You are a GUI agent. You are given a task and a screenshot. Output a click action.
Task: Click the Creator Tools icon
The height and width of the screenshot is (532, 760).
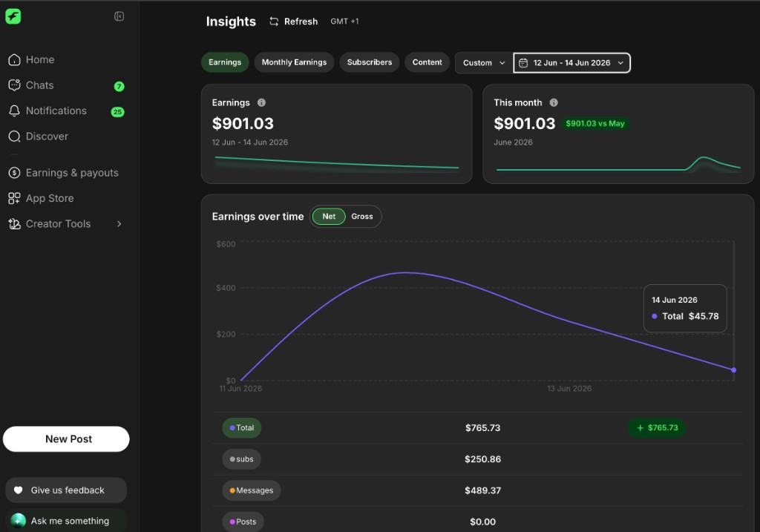(15, 224)
